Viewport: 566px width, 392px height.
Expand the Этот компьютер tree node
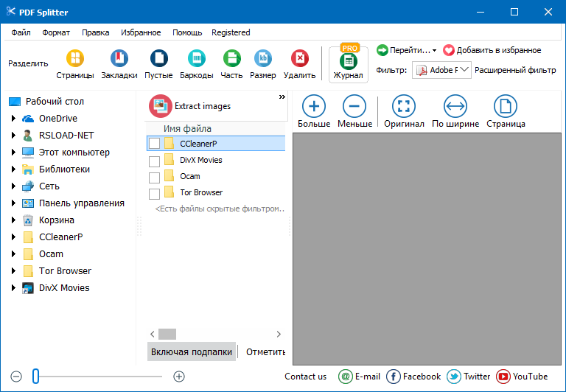[x=13, y=153]
